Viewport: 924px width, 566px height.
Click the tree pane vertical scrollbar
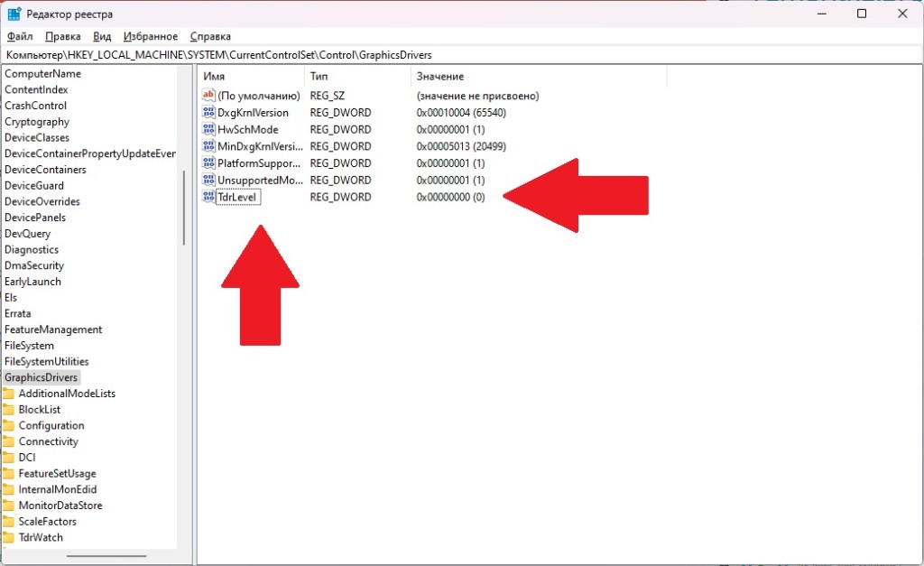(184, 208)
